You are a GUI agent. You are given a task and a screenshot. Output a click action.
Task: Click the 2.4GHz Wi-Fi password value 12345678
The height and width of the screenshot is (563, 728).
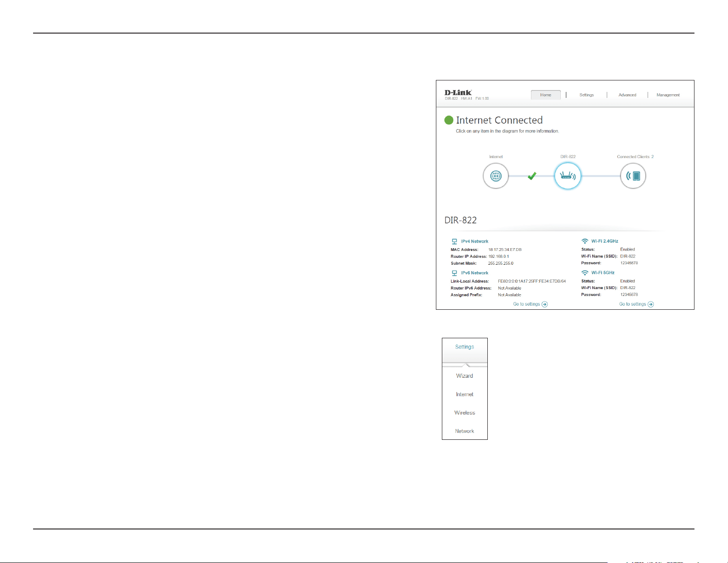click(629, 263)
